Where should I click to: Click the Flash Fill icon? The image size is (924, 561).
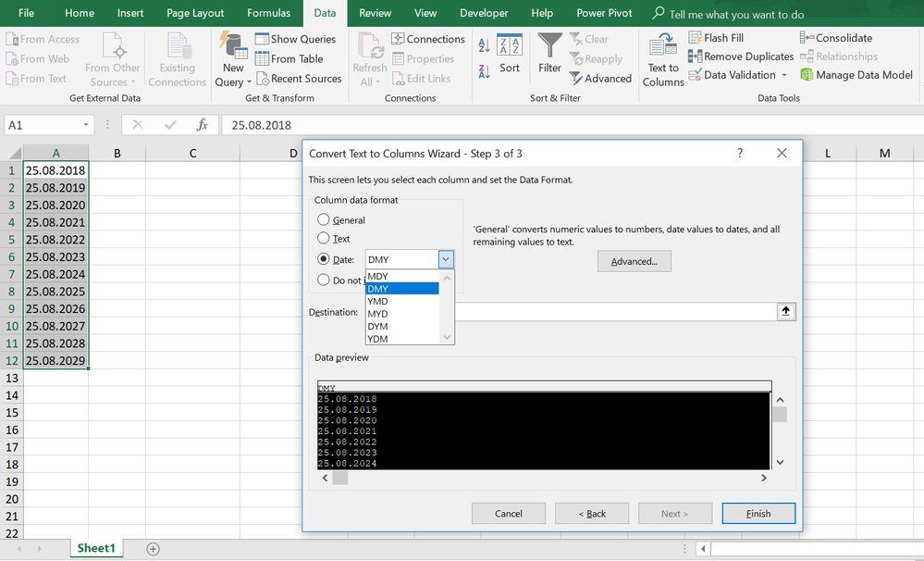click(696, 38)
